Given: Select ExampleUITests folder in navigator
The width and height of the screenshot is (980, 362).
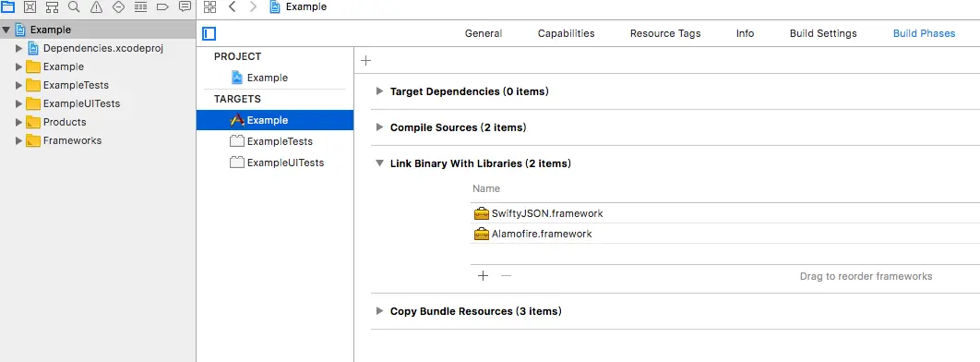Looking at the screenshot, I should 81,103.
